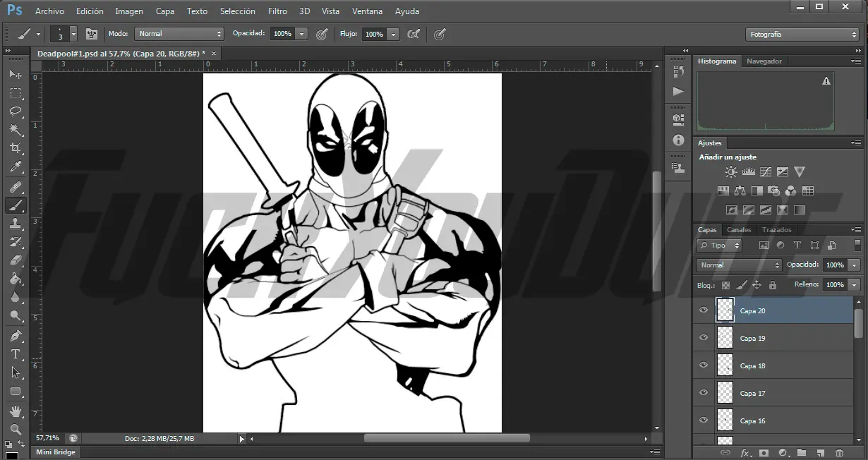Open the brush Modo dropdown
Screen dimensions: 868x460
coord(179,34)
